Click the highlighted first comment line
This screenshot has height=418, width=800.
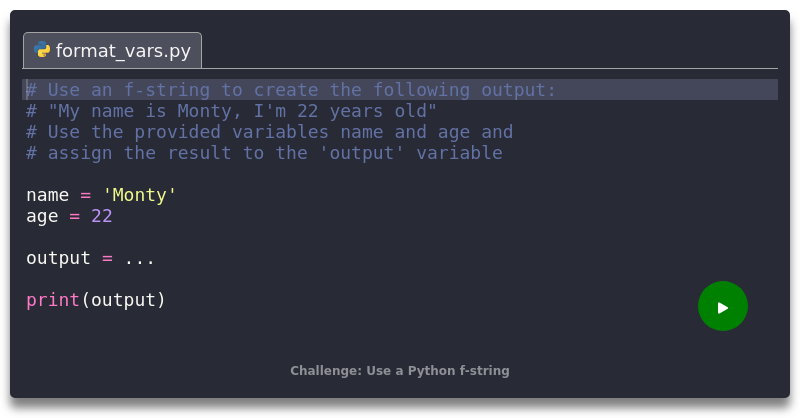(290, 90)
